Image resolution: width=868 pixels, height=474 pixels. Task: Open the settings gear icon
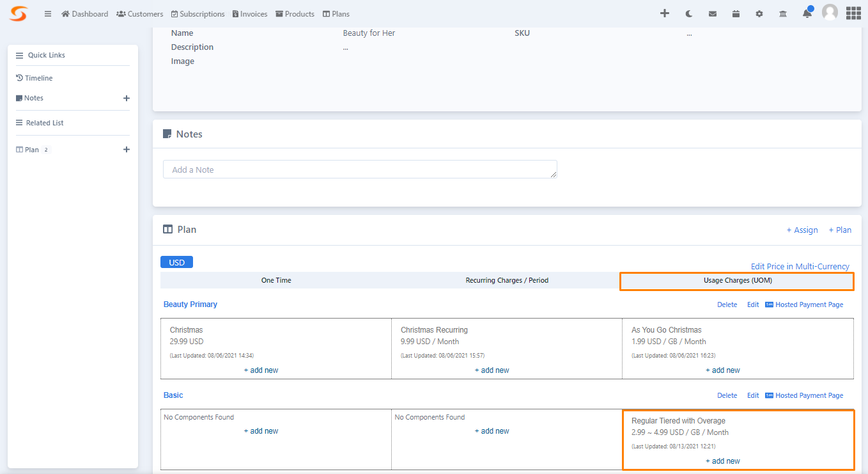tap(759, 13)
